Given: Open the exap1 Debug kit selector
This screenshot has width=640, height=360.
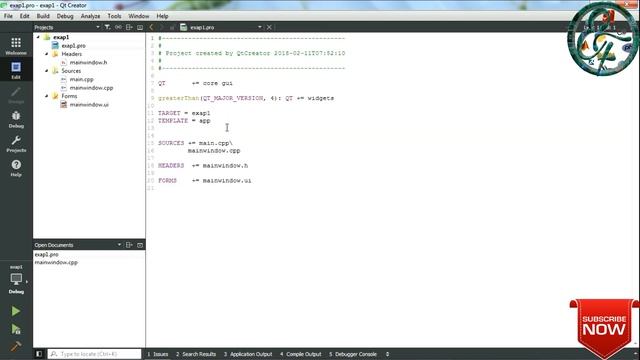Looking at the screenshot, I should pos(16,280).
